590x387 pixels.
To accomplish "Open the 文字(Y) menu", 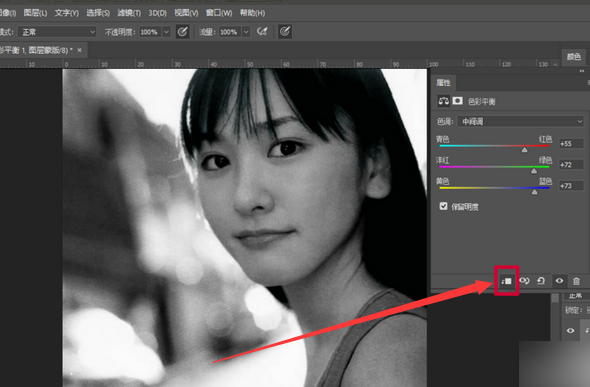I will click(67, 13).
